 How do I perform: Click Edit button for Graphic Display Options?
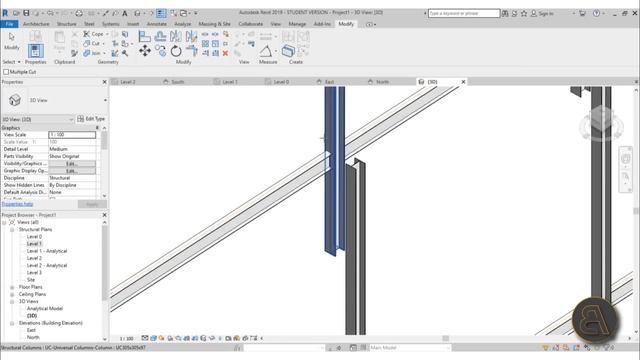[72, 171]
